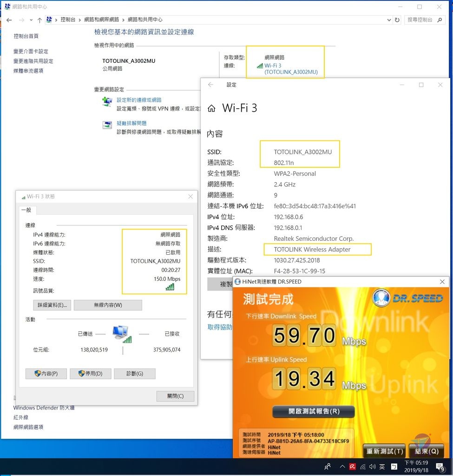Viewport: 453px width, 476px height.
Task: Open Wi-Fi 3 (TOTOLINK_A3002MU) connection link
Action: coord(291,69)
